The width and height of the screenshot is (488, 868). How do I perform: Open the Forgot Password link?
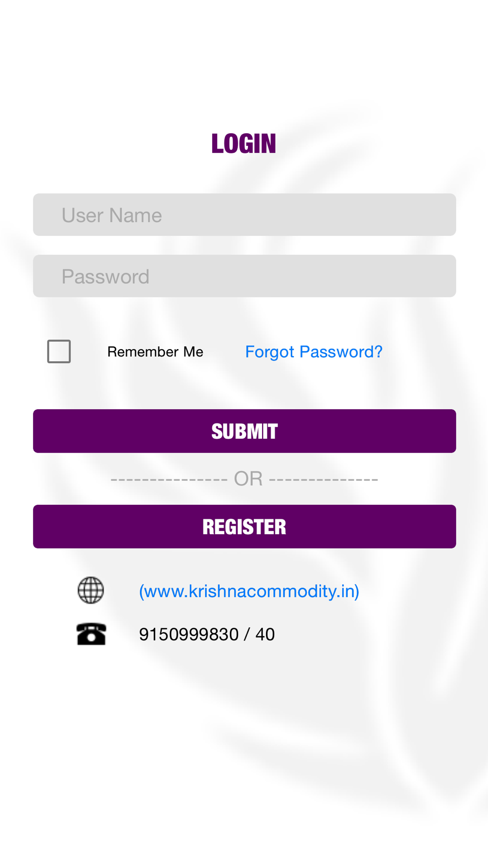314,351
